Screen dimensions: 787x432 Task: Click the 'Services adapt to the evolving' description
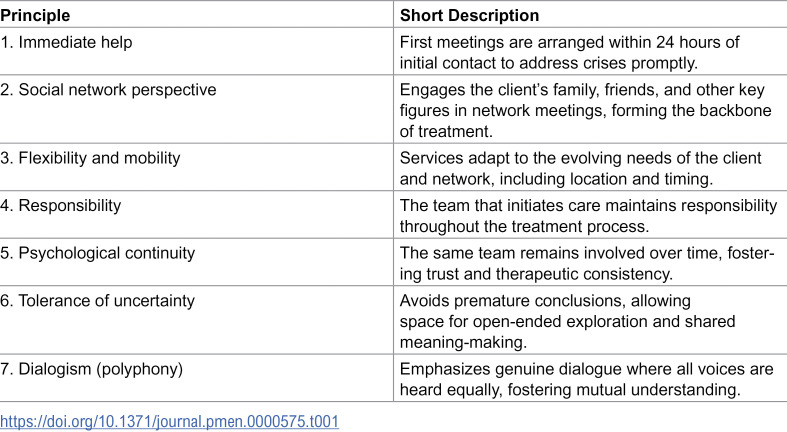point(581,169)
